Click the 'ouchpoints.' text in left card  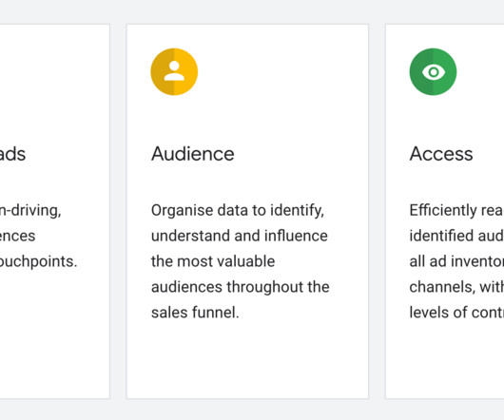tap(39, 261)
